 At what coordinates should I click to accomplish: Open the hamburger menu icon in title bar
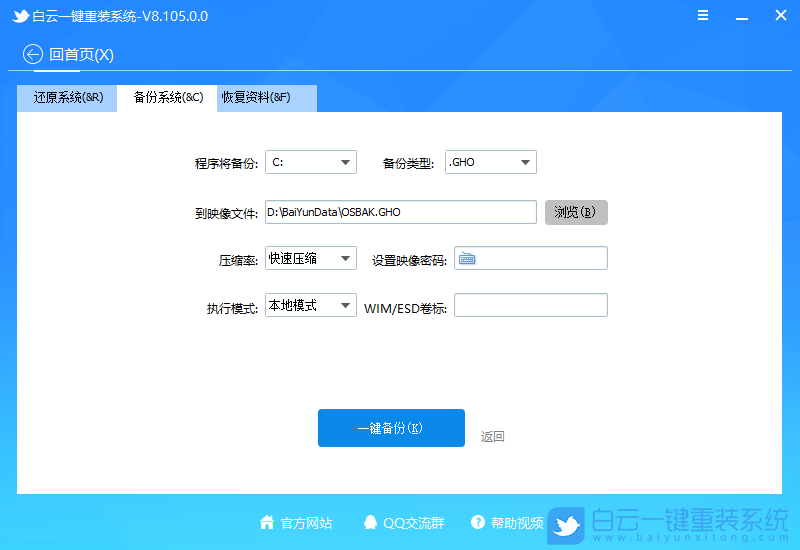tap(703, 15)
